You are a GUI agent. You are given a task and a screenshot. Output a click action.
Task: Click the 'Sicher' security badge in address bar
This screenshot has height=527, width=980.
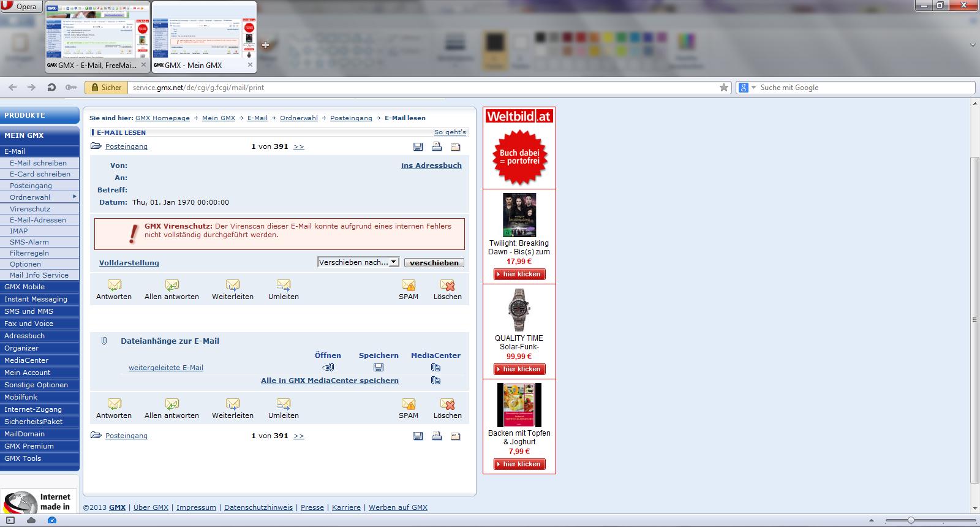click(x=106, y=88)
